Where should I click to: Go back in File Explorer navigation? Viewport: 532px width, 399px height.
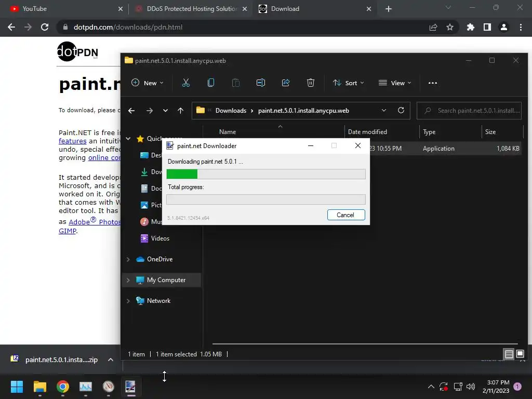click(131, 111)
